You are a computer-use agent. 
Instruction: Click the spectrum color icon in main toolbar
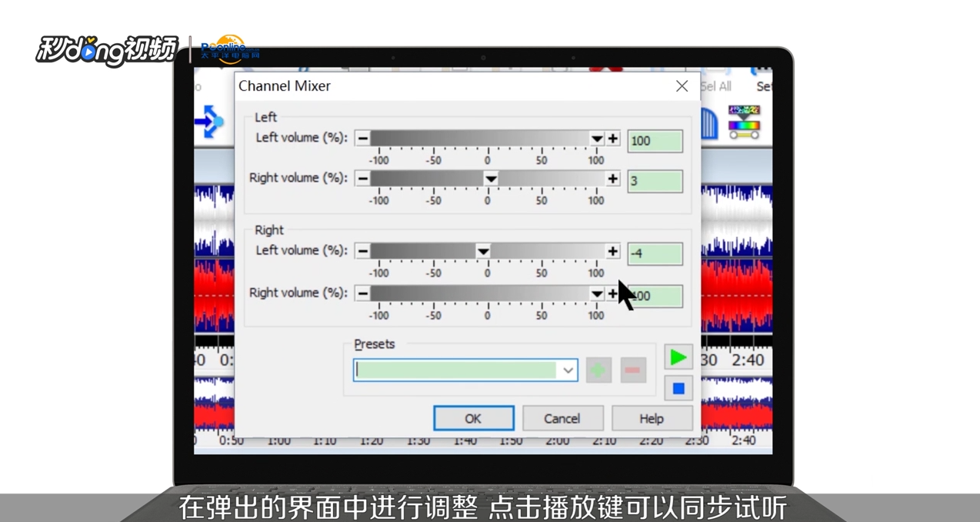[744, 122]
